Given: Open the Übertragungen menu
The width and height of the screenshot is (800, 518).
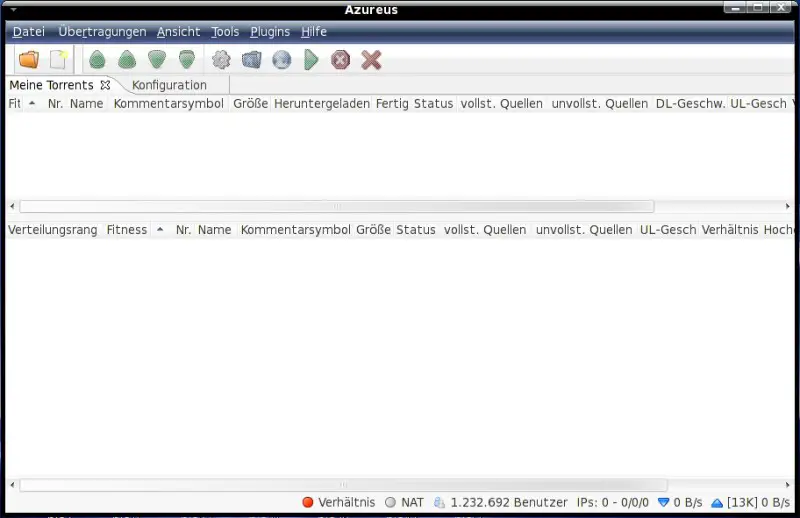Looking at the screenshot, I should pos(102,32).
